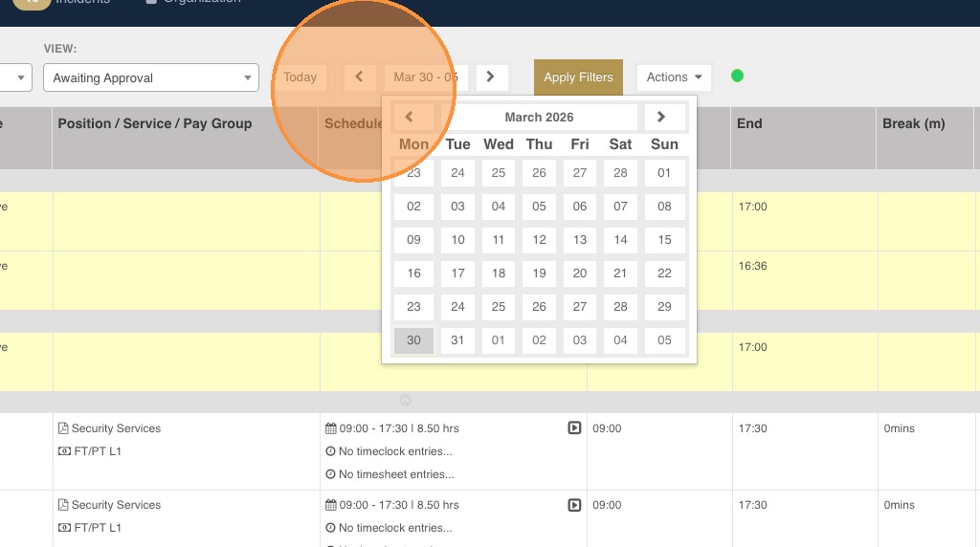Screen dimensions: 980x547
Task: Click pay group icon beside first FT/PT L1
Action: 64,450
